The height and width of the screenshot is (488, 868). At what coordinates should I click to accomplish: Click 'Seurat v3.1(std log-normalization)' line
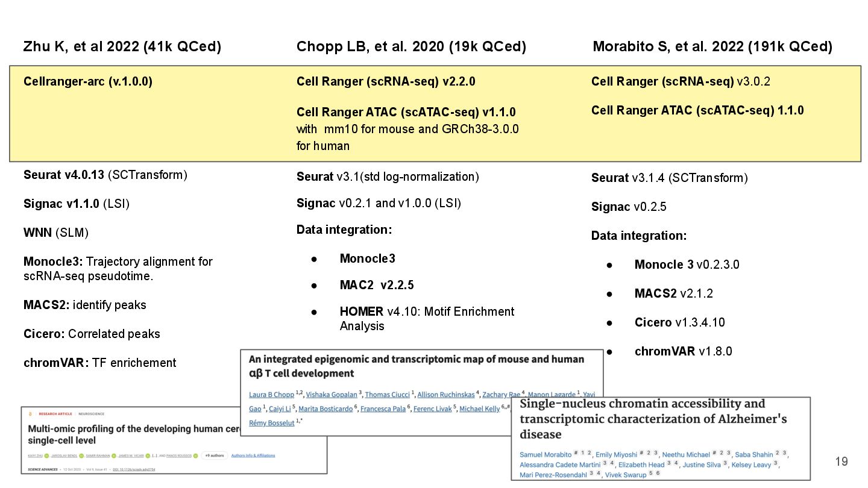[x=388, y=177]
